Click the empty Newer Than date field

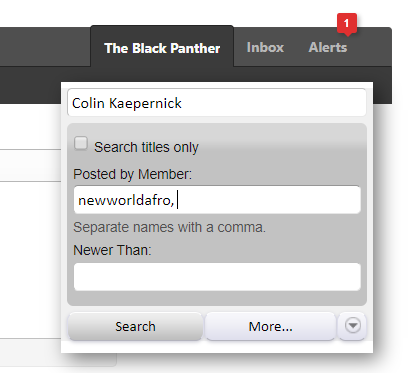point(217,277)
